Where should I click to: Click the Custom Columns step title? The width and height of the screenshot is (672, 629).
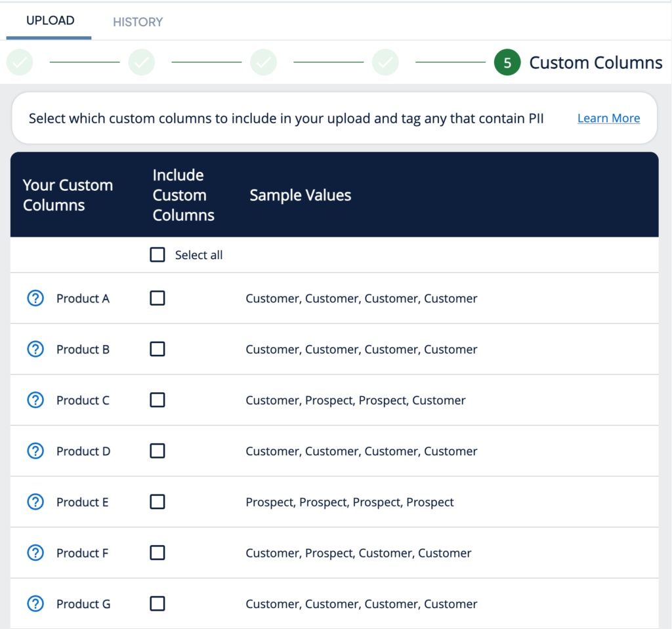(x=596, y=62)
